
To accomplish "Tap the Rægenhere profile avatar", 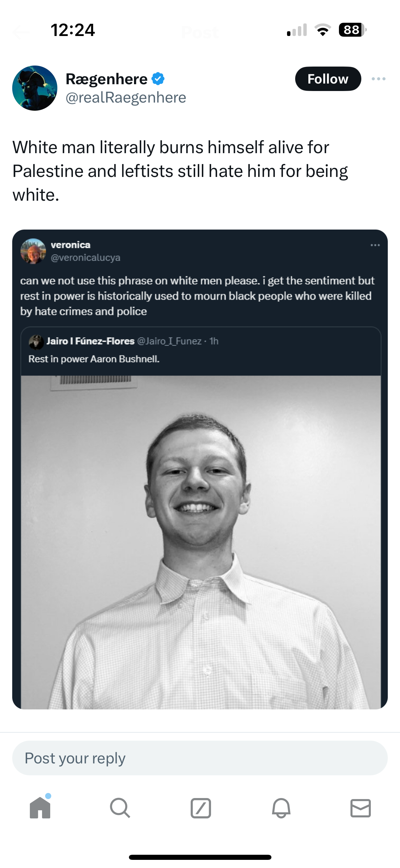I will (35, 88).
